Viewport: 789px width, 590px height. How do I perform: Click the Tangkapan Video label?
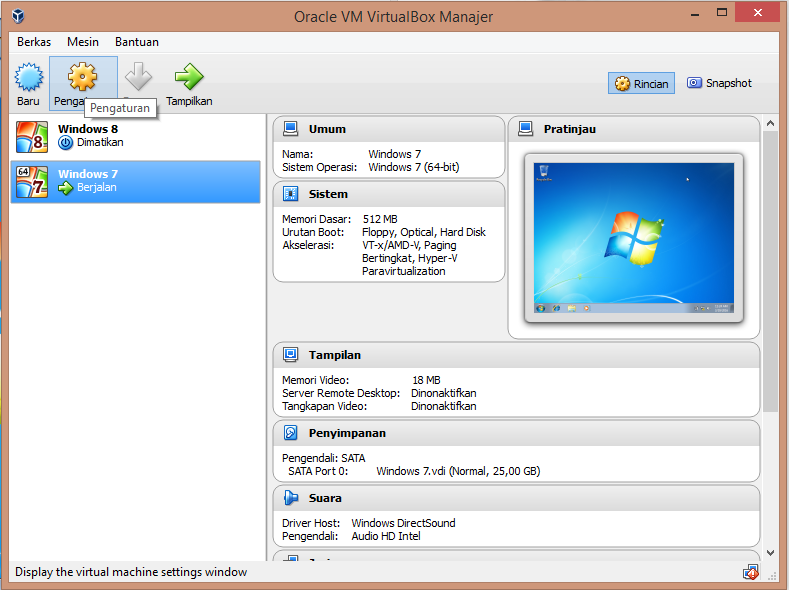click(324, 406)
